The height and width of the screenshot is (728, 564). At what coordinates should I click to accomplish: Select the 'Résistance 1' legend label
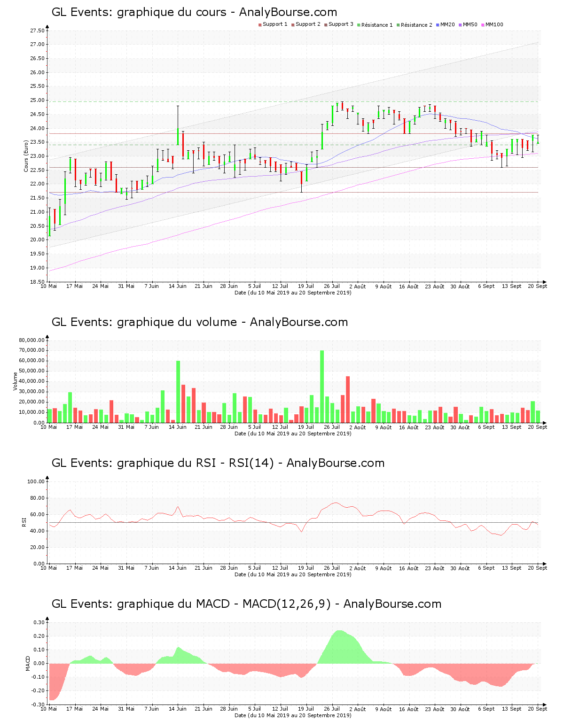click(377, 25)
